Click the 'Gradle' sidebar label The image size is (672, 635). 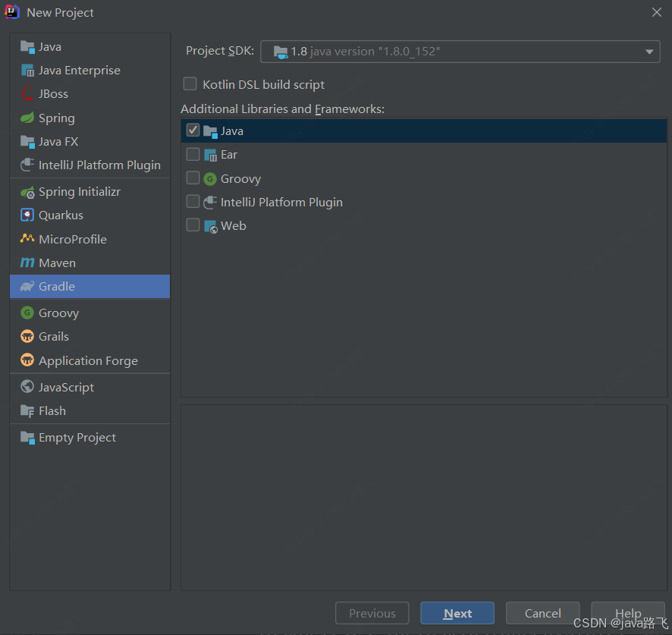(x=57, y=287)
